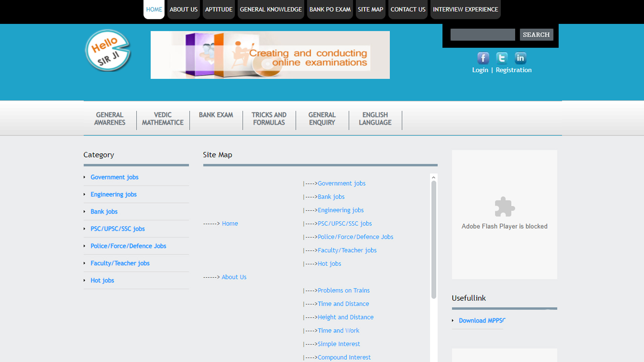
Task: Select the VEDIC MATHEMATICE section
Action: pyautogui.click(x=163, y=119)
